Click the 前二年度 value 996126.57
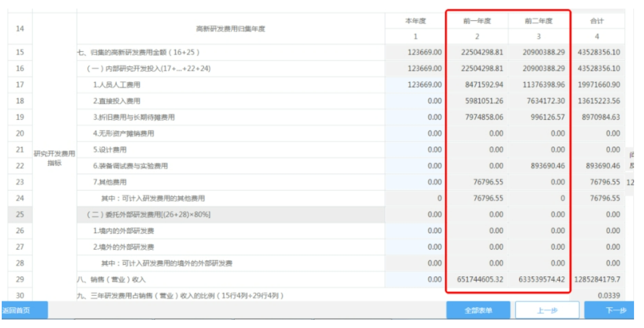 click(x=548, y=117)
